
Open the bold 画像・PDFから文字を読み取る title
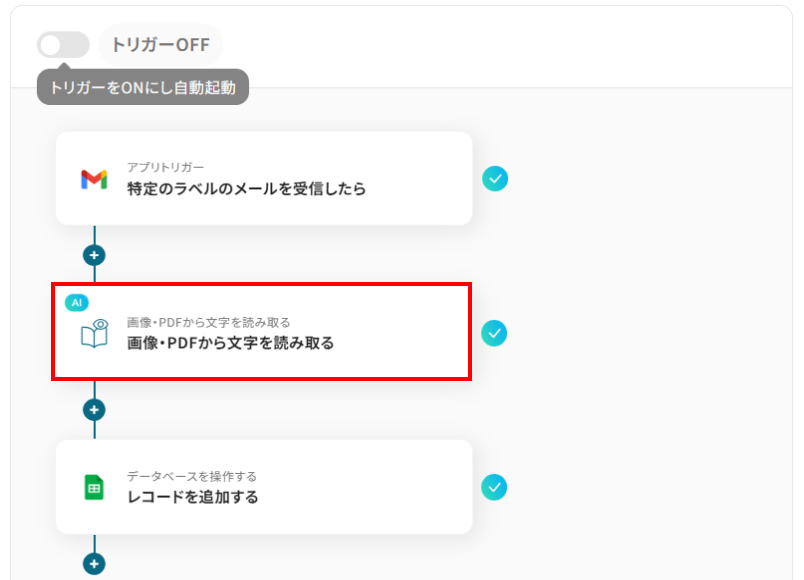click(230, 343)
